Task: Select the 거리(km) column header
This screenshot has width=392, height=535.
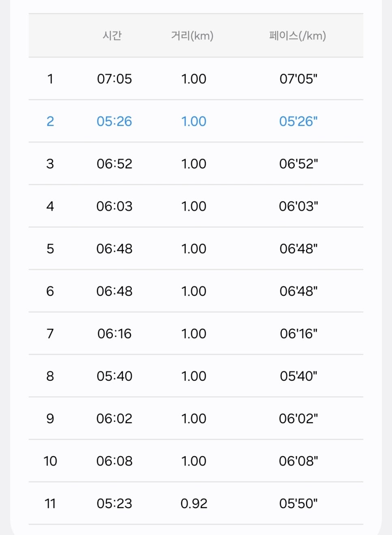Action: tap(192, 36)
